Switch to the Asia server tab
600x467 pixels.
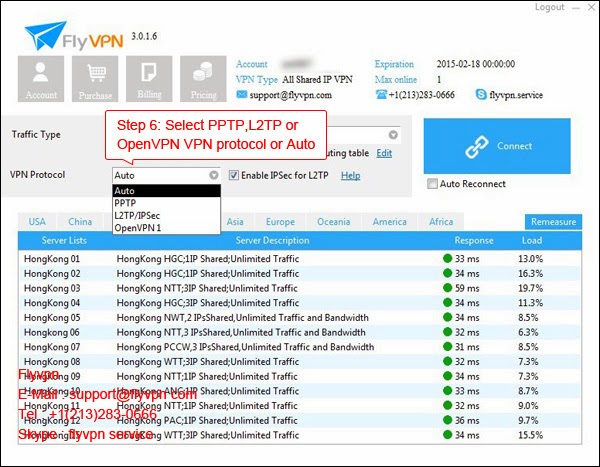(235, 222)
